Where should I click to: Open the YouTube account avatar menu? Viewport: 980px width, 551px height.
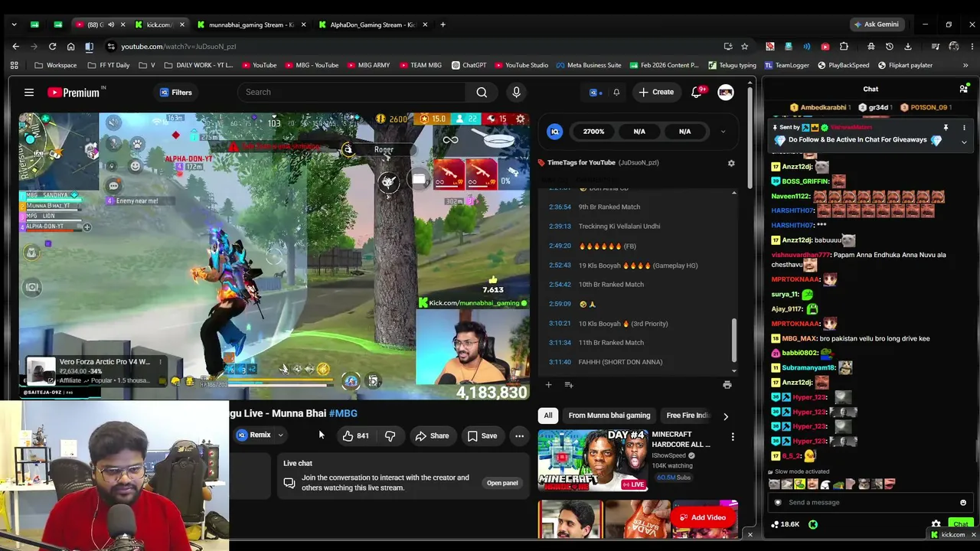click(726, 93)
